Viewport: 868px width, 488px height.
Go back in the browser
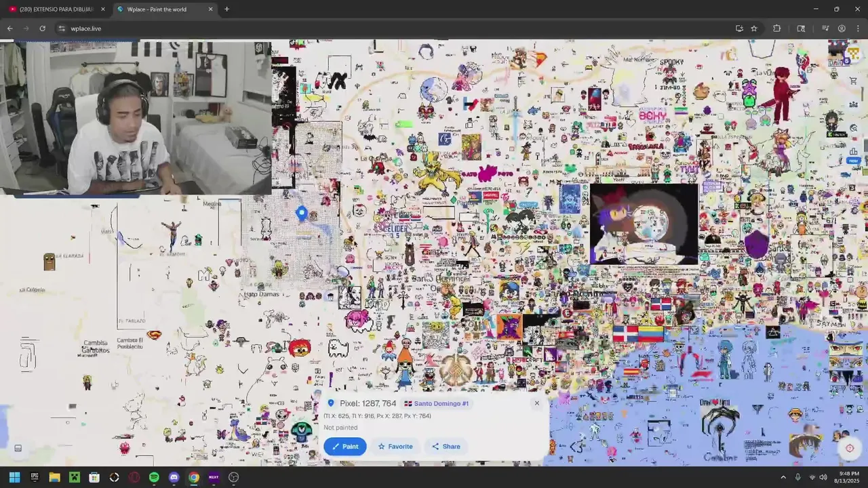pos(9,28)
